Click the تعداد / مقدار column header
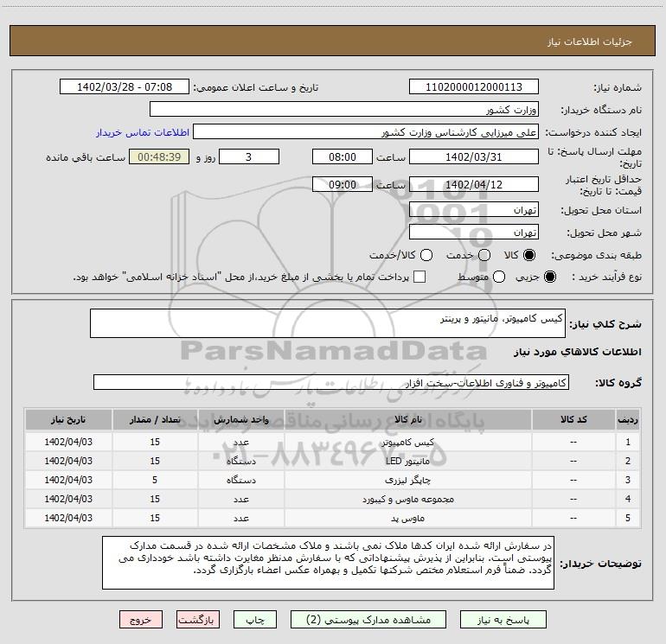This screenshot has height=644, width=666. coord(155,419)
